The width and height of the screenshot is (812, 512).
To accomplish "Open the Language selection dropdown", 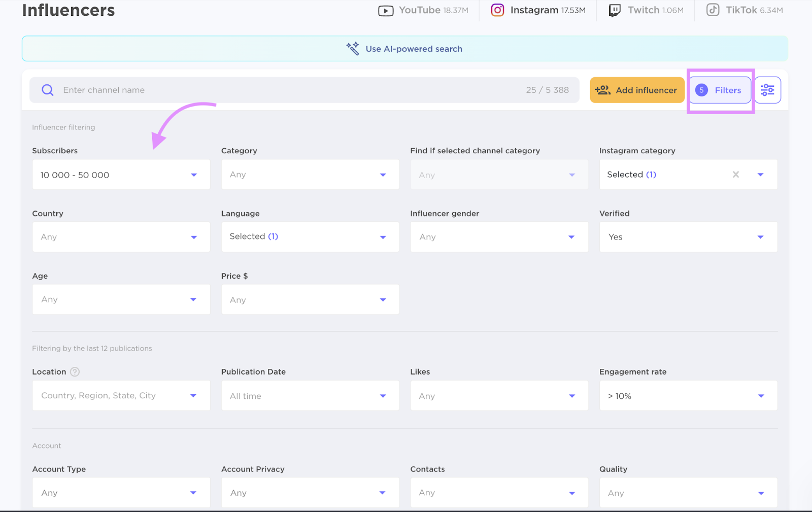I will coord(310,236).
